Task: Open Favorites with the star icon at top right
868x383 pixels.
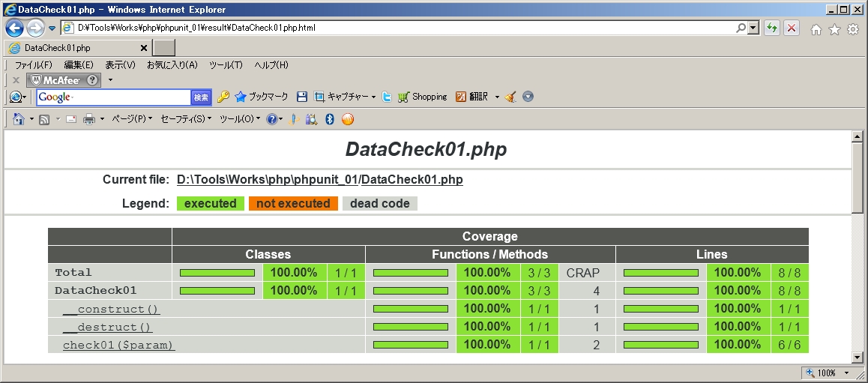Action: click(x=834, y=30)
